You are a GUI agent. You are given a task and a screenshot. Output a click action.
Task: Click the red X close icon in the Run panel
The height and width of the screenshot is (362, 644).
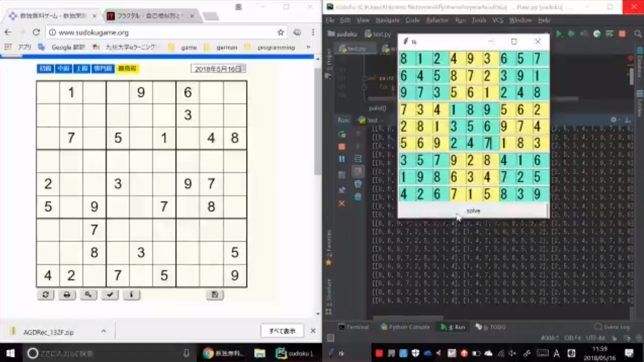click(342, 204)
